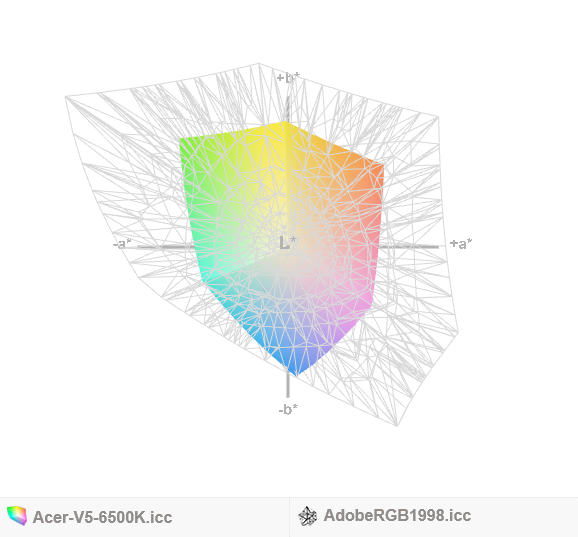
Task: Click the L* center axis label
Action: tap(288, 244)
